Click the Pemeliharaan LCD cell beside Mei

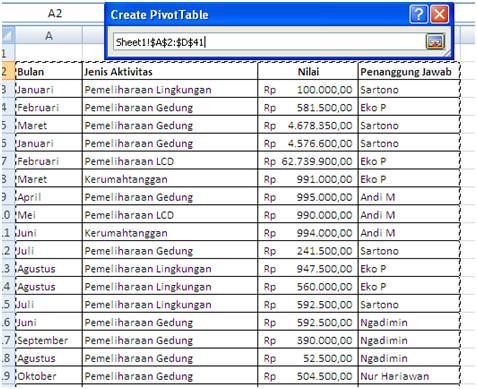(170, 215)
